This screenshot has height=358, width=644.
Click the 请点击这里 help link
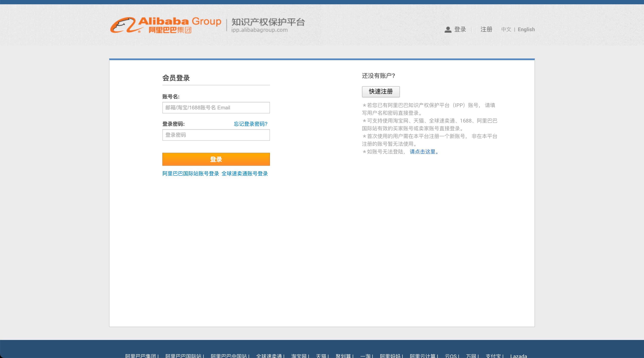(424, 152)
